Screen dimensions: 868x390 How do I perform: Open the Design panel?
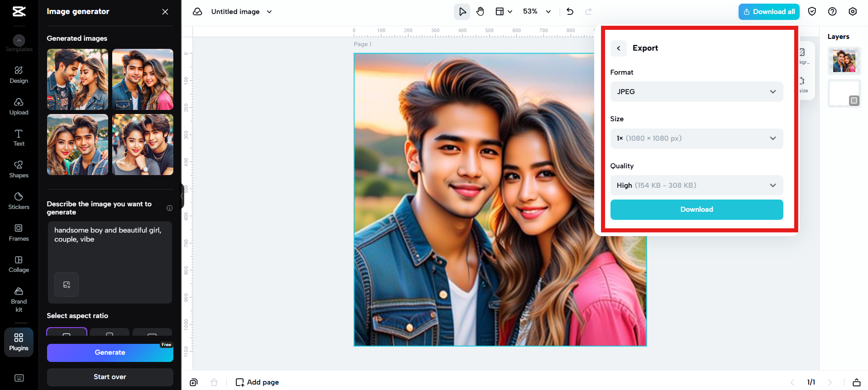[x=19, y=75]
